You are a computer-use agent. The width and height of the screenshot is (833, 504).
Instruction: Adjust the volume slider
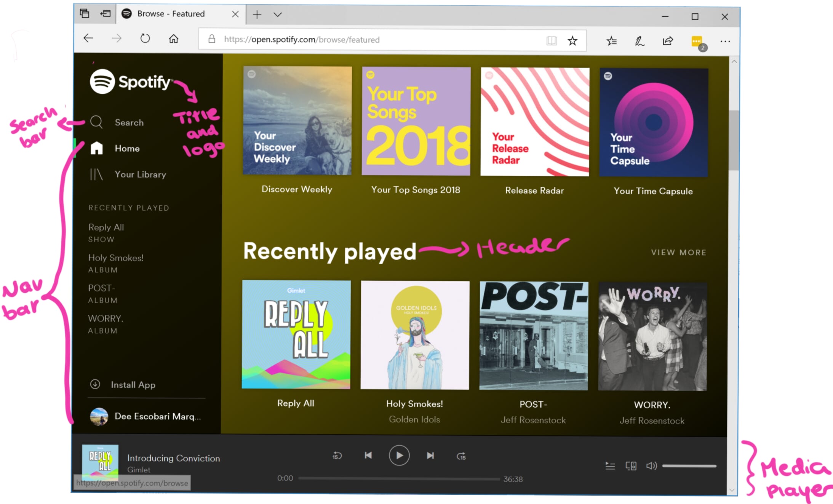pos(689,466)
